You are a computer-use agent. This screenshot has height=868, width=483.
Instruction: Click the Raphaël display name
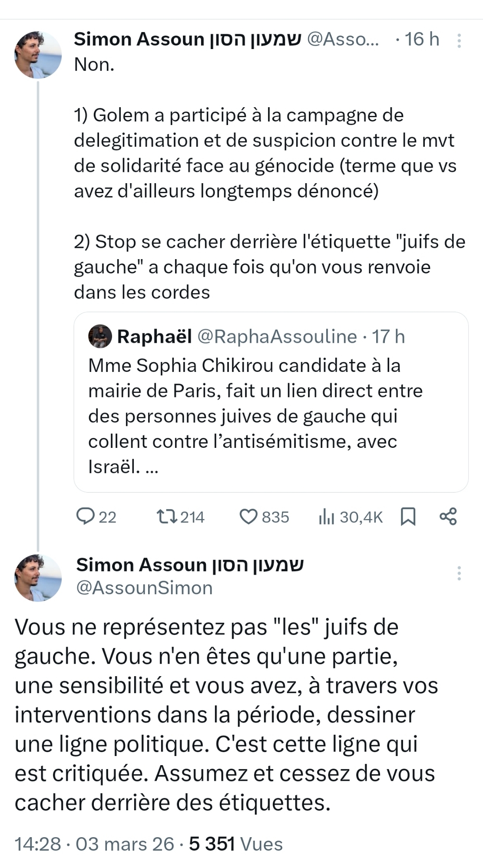[x=154, y=337]
